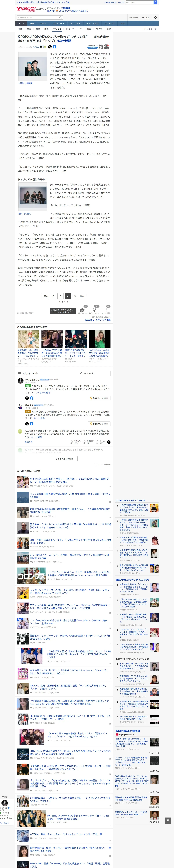
Task: Click the 参考になった 1533 button
Action: pos(99,398)
